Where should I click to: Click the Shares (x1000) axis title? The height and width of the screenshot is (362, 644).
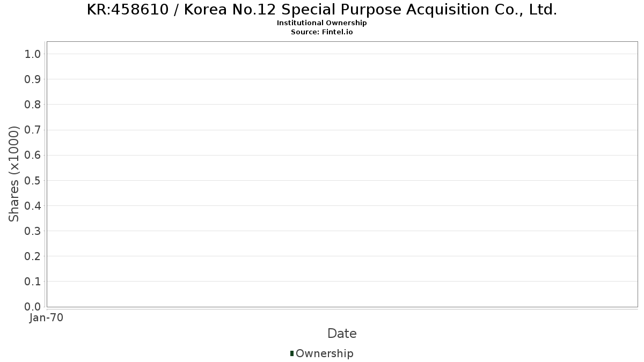pos(14,174)
